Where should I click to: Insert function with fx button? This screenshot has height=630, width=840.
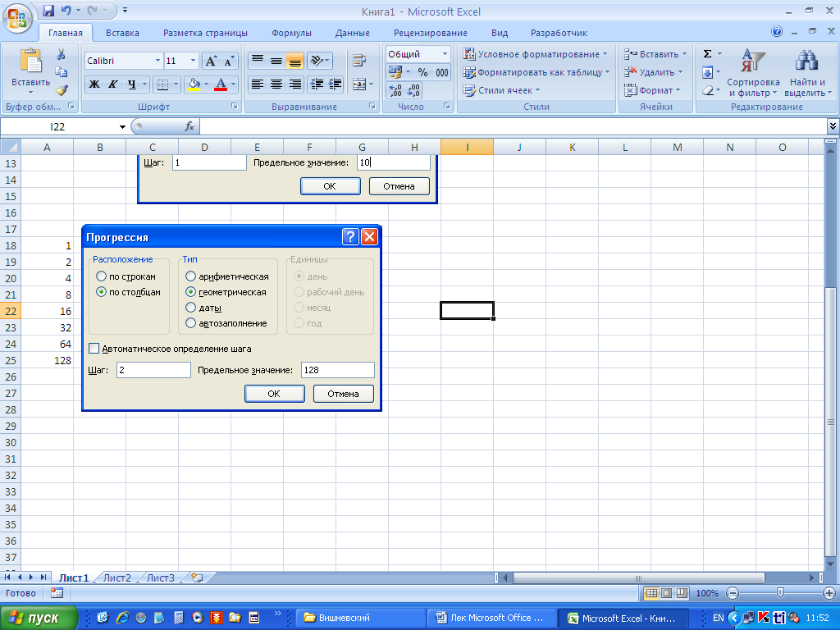tap(189, 126)
